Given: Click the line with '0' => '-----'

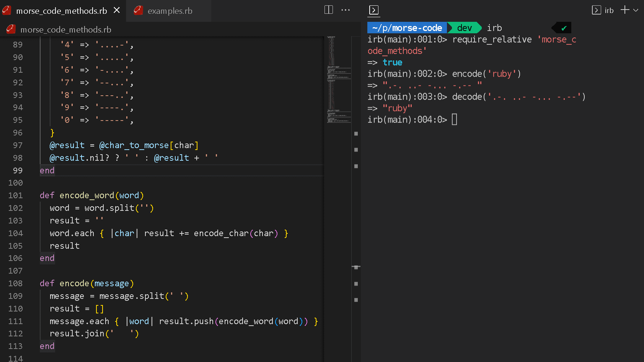Looking at the screenshot, I should click(x=97, y=120).
